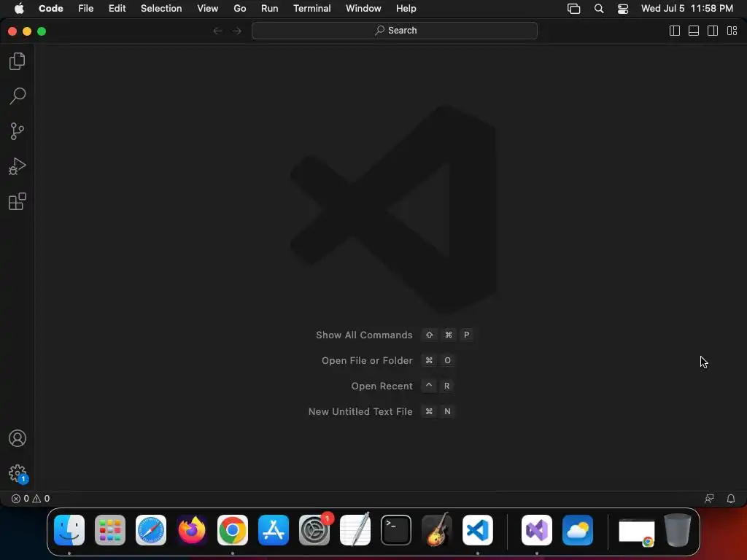Click Visual Studio Code icon in Dock

tap(478, 530)
